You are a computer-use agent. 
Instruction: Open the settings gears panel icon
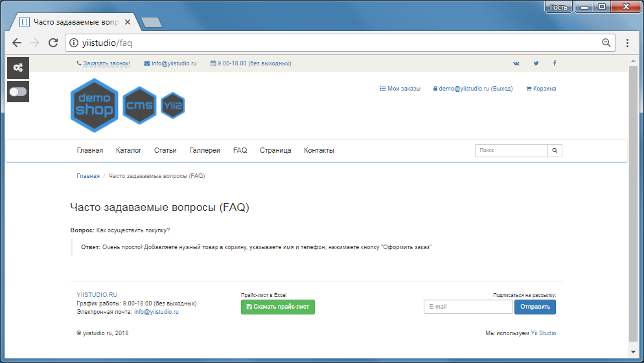coord(18,68)
